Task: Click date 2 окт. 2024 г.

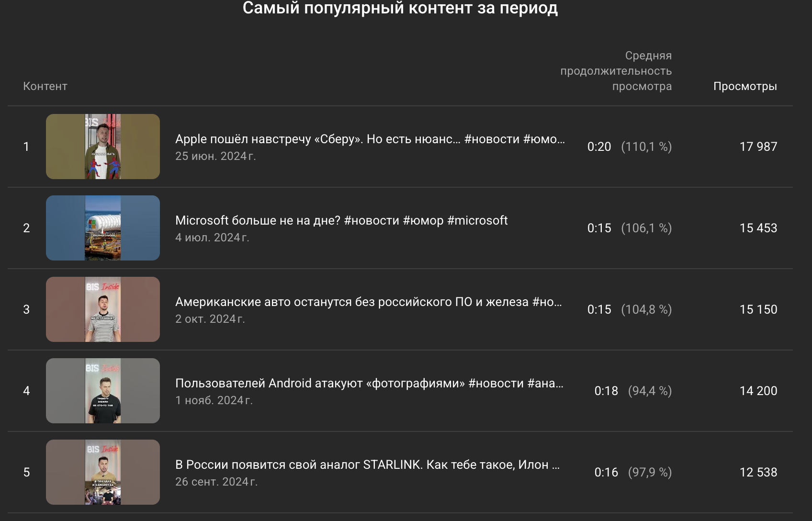Action: (x=210, y=319)
